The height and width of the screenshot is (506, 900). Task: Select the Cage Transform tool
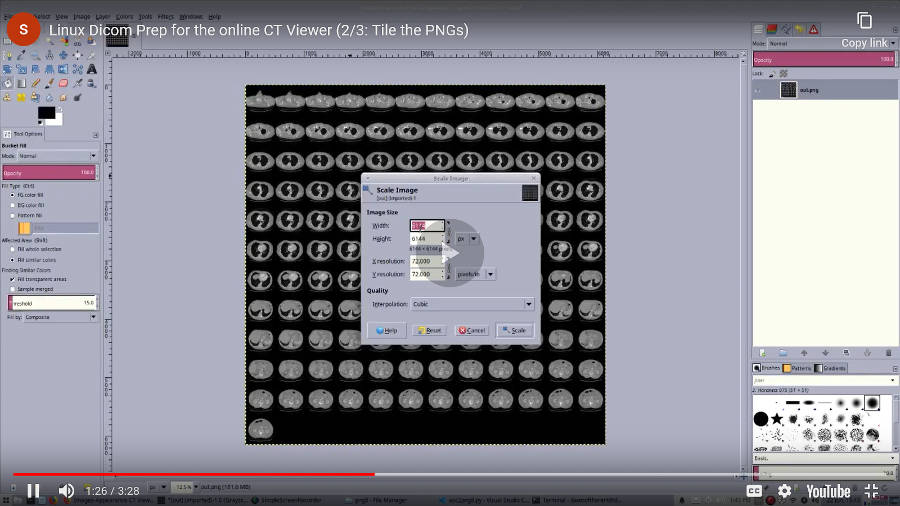coord(77,69)
